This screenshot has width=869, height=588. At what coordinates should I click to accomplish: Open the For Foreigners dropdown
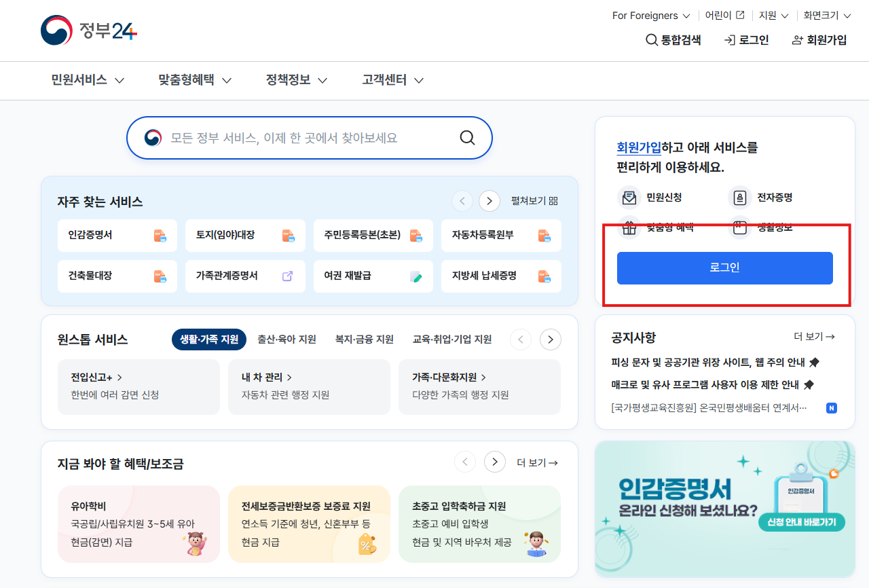pyautogui.click(x=650, y=15)
